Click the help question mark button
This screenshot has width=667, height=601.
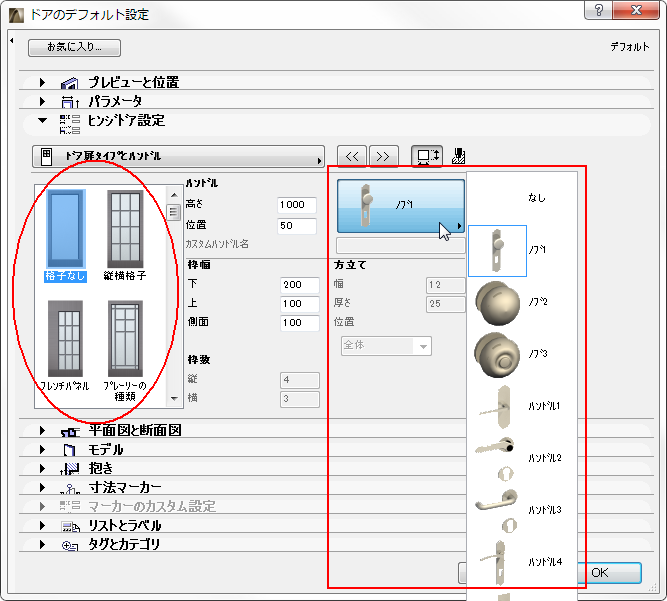pos(598,10)
